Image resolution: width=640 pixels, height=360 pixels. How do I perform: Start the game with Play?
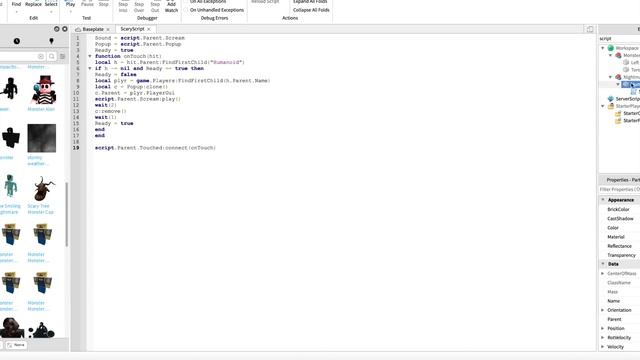[70, 4]
